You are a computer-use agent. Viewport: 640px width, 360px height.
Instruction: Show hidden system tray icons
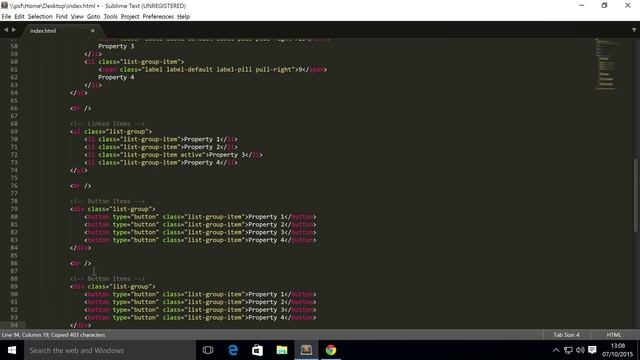click(556, 350)
